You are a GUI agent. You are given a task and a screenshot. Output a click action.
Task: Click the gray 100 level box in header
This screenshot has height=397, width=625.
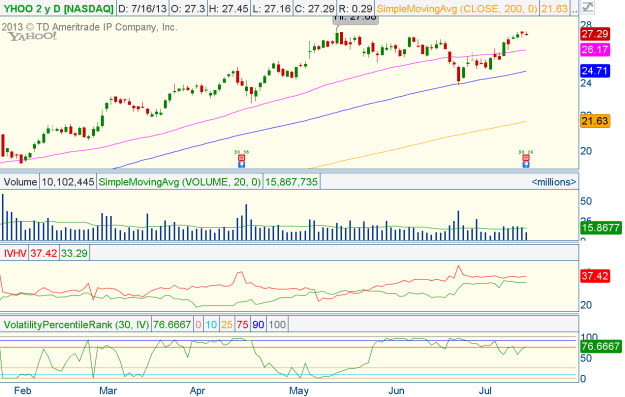(x=277, y=324)
